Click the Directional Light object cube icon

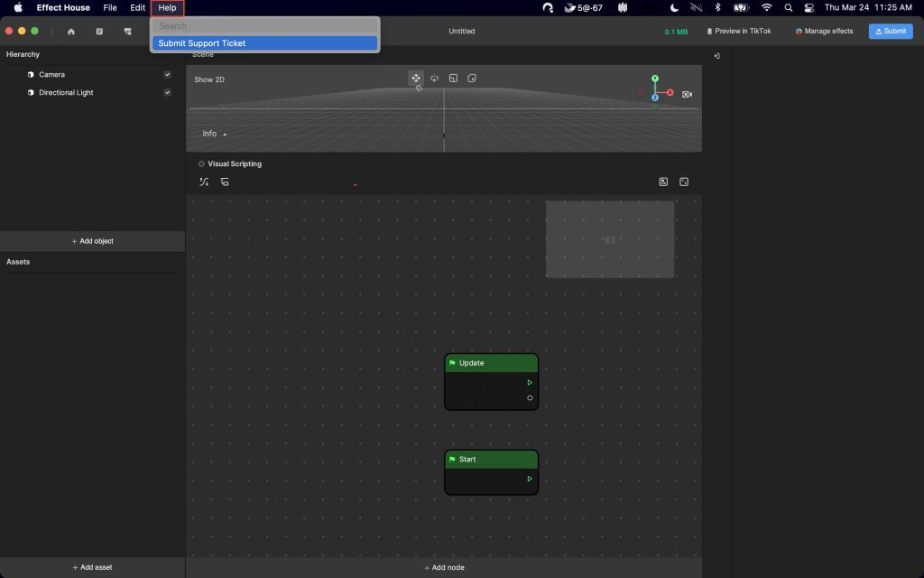[31, 93]
